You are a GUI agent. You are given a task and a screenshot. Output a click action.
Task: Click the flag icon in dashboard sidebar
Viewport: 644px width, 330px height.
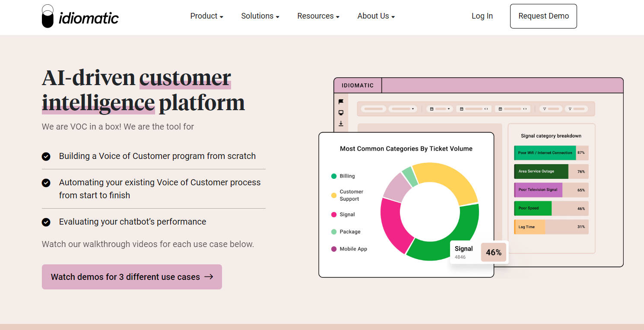[x=341, y=102]
